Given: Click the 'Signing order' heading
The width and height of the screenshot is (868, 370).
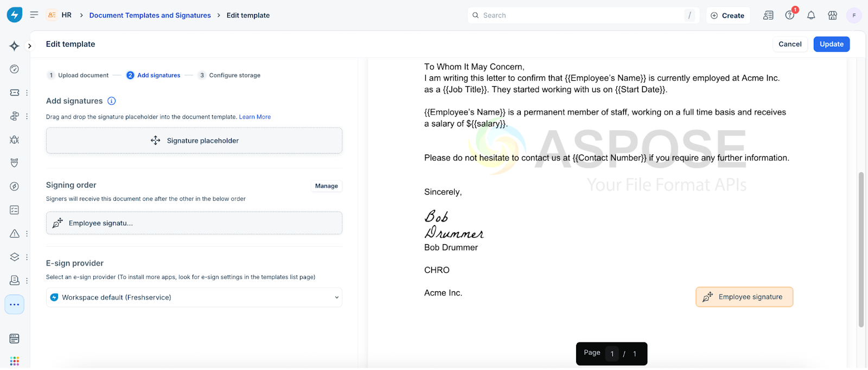Looking at the screenshot, I should point(71,185).
